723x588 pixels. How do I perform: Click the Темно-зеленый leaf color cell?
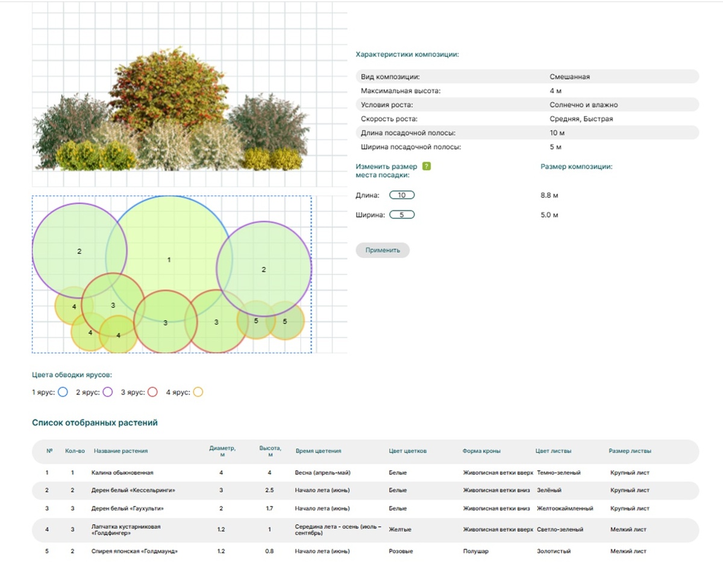(559, 473)
